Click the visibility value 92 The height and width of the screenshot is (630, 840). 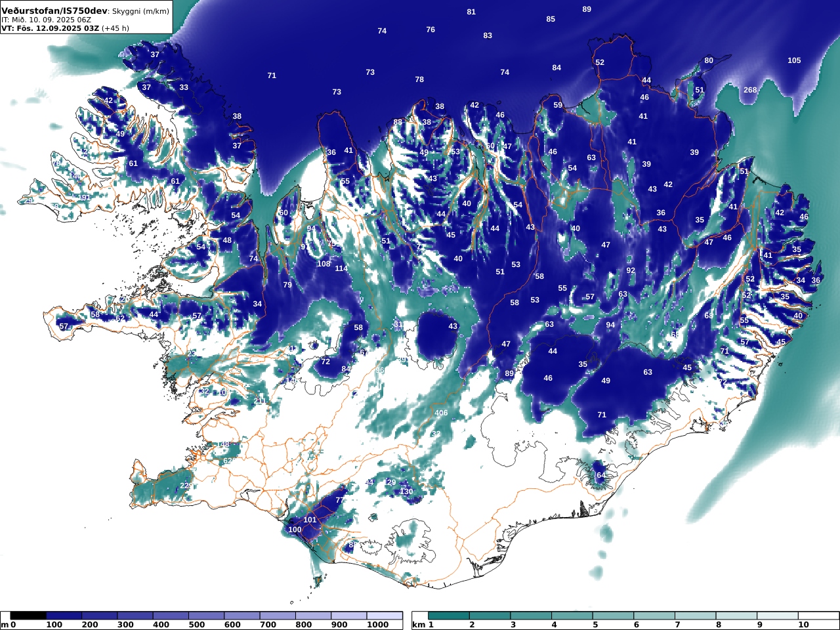631,270
